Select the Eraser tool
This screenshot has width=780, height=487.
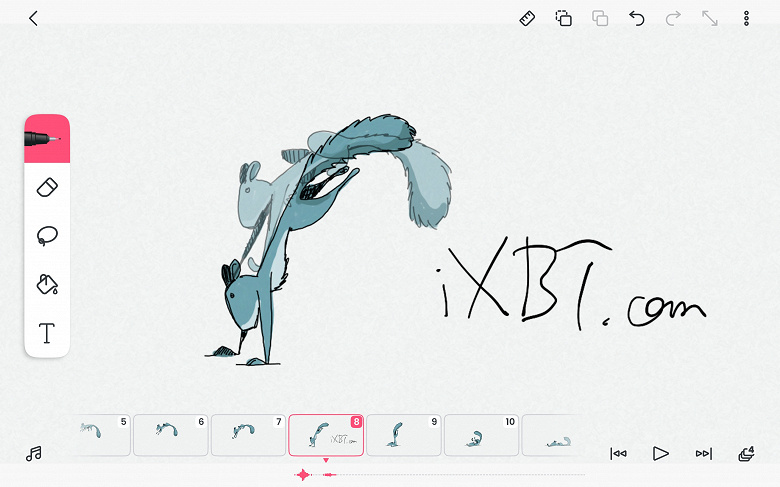47,188
